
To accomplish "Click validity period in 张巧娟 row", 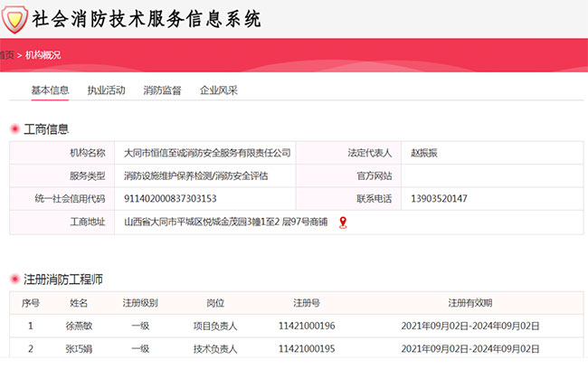I will pos(470,349).
